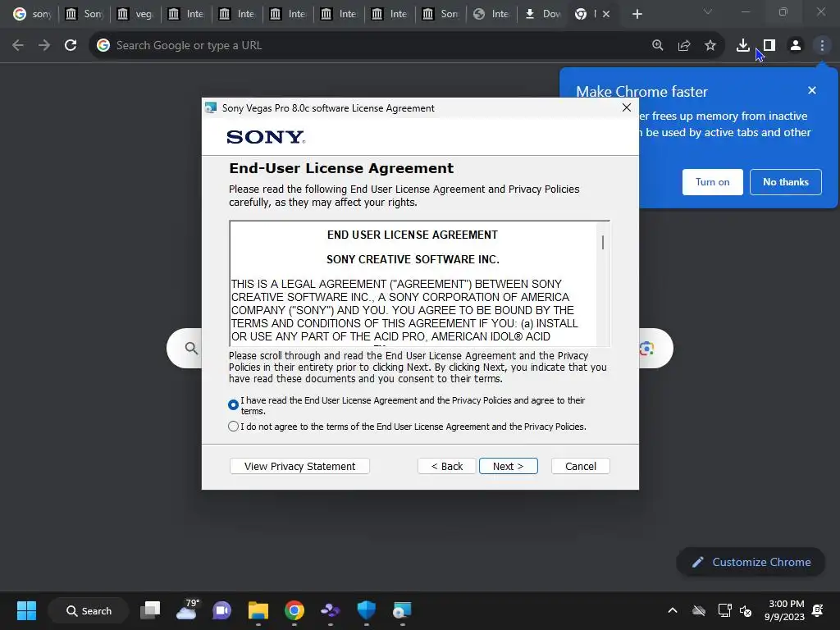840x630 pixels.
Task: Open Task View on taskbar
Action: (150, 610)
